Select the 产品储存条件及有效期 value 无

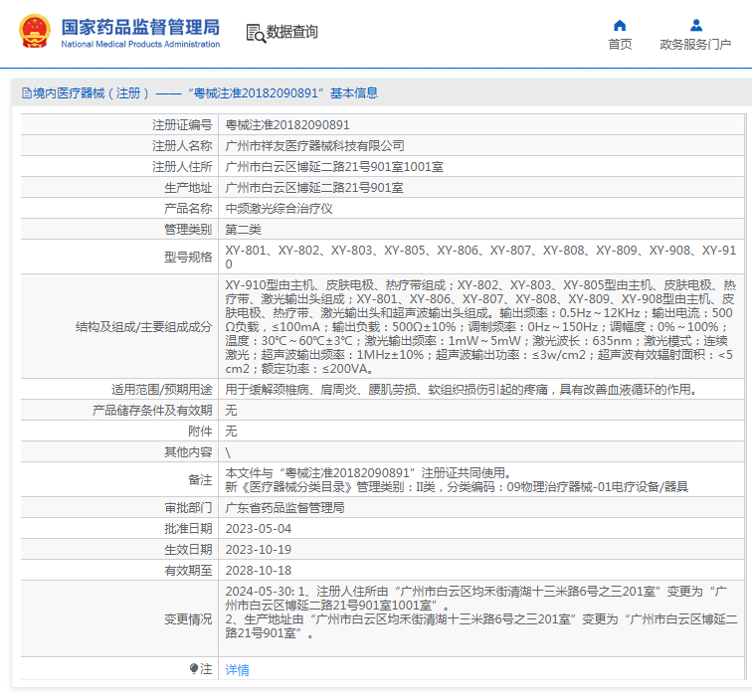point(231,411)
